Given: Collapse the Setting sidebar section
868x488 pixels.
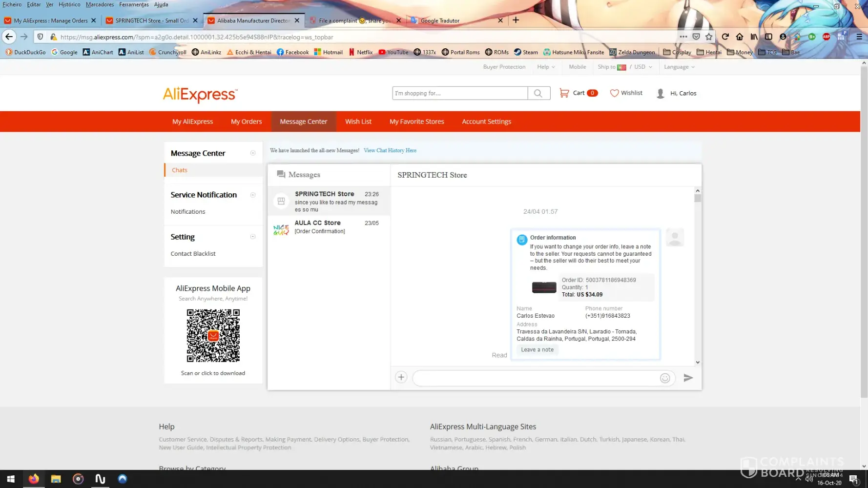Looking at the screenshot, I should (253, 237).
